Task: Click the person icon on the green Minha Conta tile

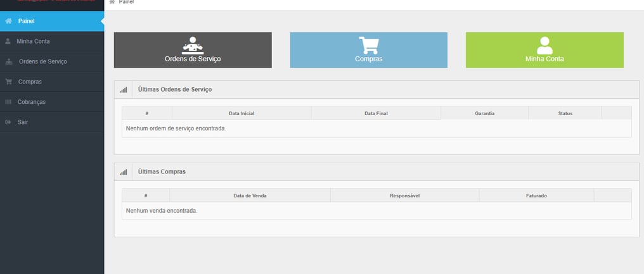Action: [x=544, y=46]
